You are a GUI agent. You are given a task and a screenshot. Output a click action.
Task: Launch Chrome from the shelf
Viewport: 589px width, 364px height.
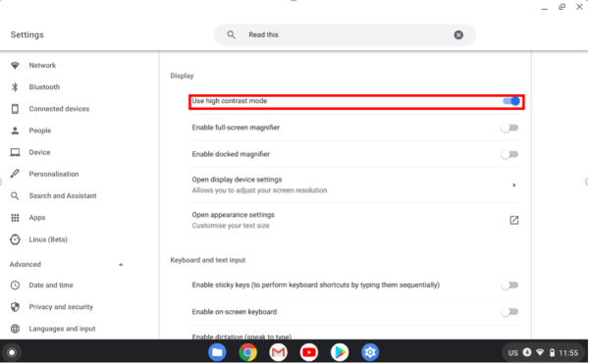[248, 352]
